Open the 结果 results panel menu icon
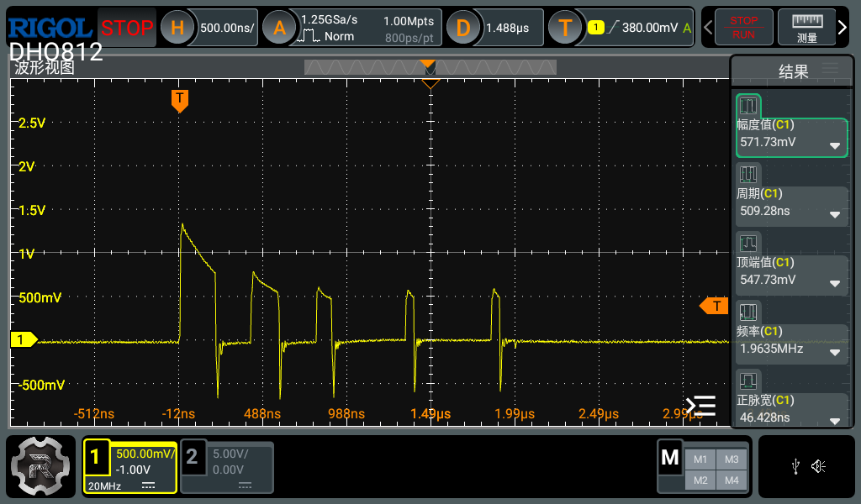Image resolution: width=861 pixels, height=504 pixels. tap(830, 70)
